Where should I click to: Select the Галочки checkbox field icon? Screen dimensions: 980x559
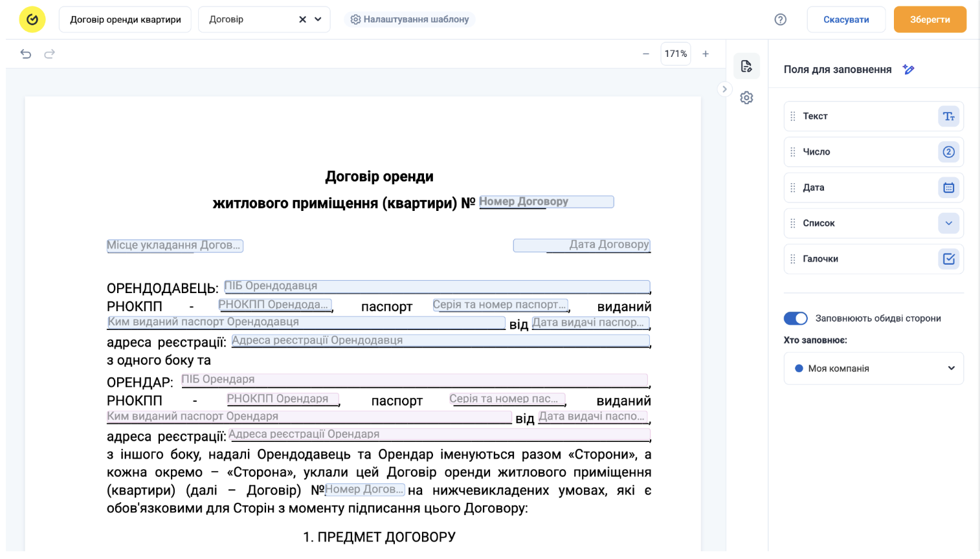coord(948,259)
